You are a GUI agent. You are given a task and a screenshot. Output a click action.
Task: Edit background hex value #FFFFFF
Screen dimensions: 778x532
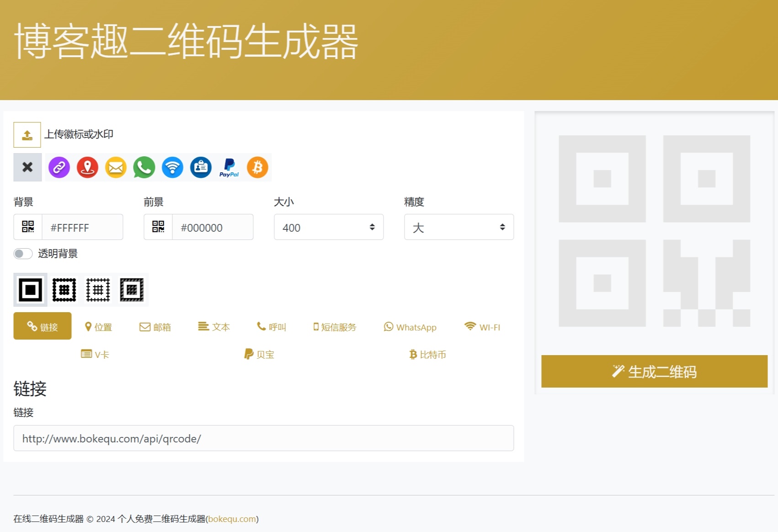[x=82, y=227]
